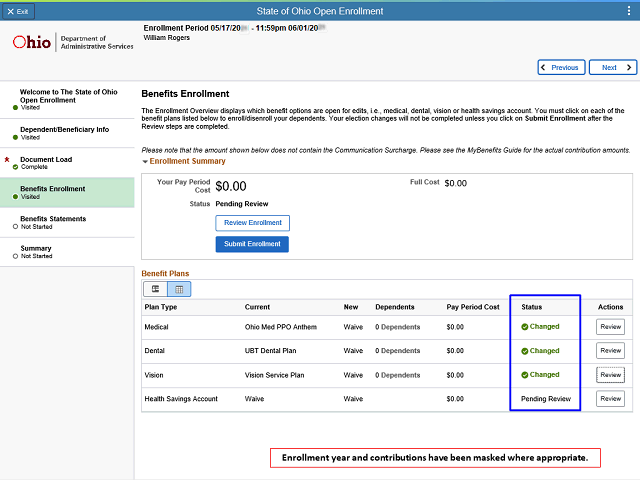Open Summary step in sidebar

(x=67, y=252)
